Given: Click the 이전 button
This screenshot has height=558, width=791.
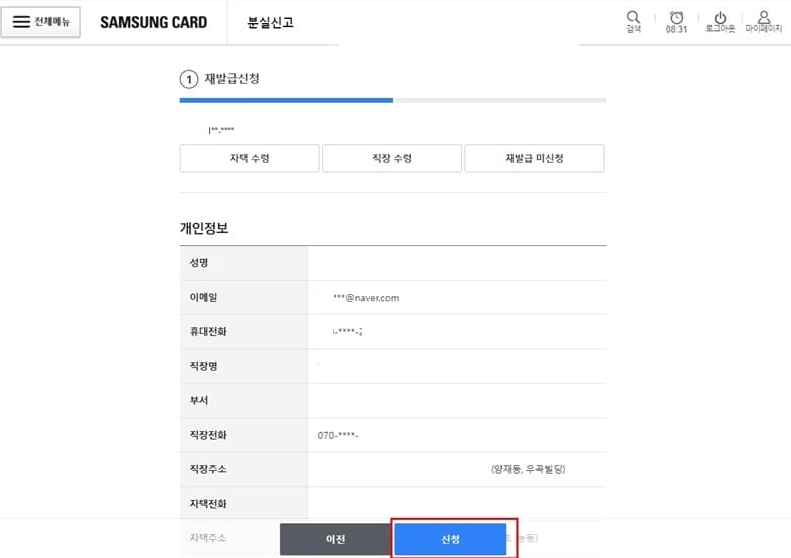Looking at the screenshot, I should coord(335,539).
